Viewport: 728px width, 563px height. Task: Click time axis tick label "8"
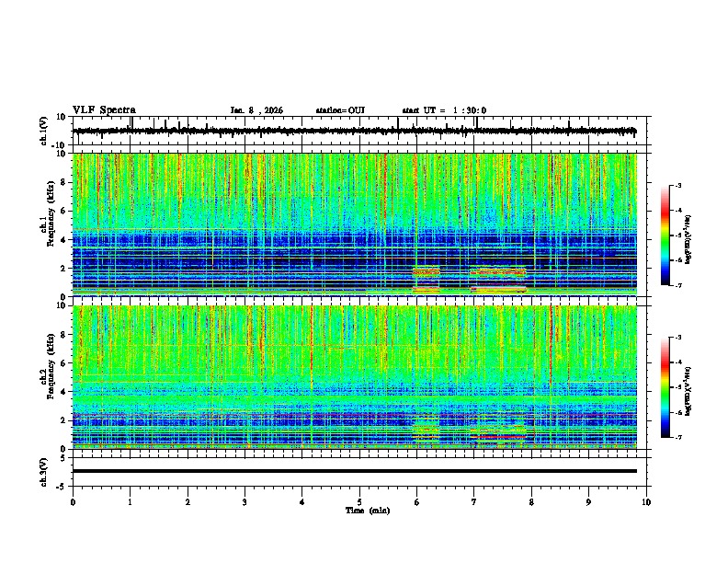tap(531, 502)
